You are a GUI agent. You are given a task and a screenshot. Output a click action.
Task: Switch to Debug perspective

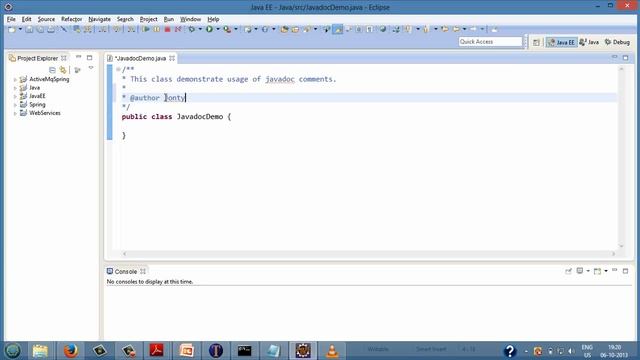[617, 42]
